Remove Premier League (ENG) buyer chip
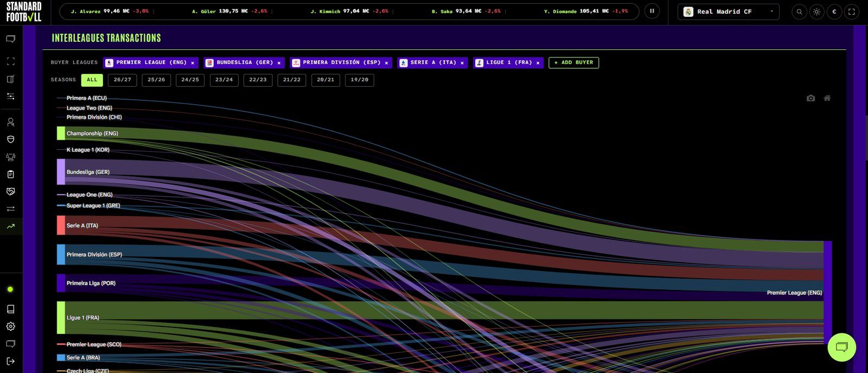 click(x=193, y=63)
